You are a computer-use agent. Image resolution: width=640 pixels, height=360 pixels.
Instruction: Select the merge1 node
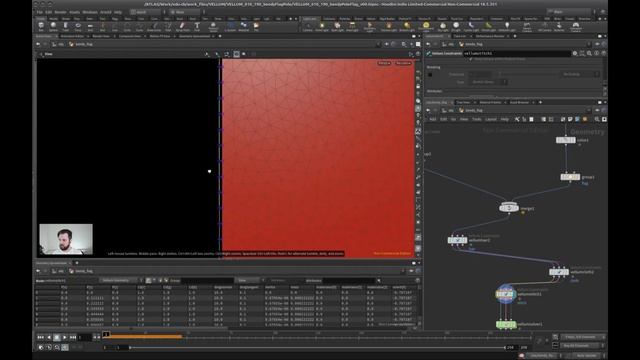coord(509,208)
